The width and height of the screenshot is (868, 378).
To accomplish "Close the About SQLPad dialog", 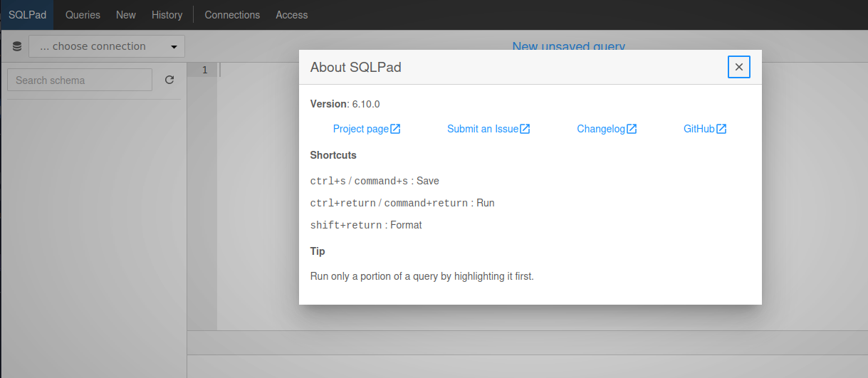I will coord(739,67).
